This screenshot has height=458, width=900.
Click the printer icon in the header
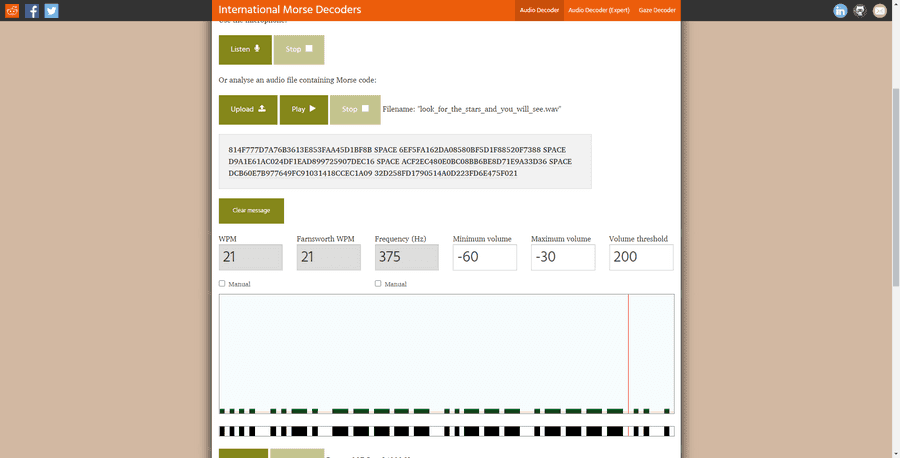860,11
